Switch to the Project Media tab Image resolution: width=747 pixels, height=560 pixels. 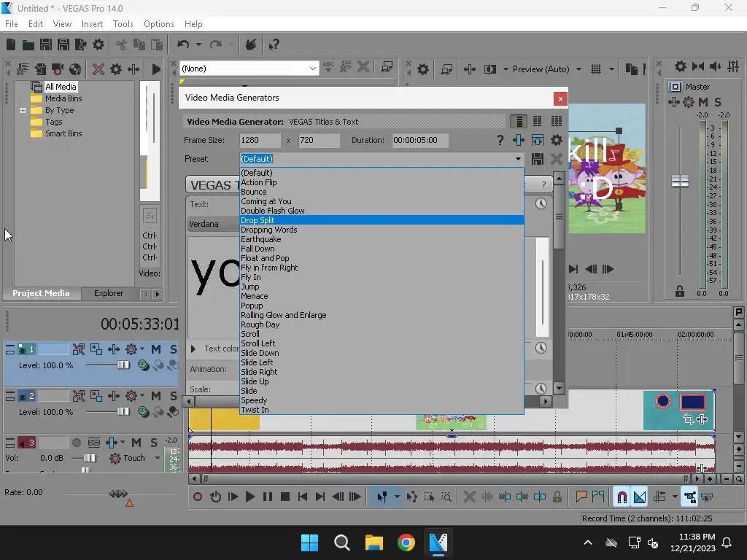[x=41, y=293]
